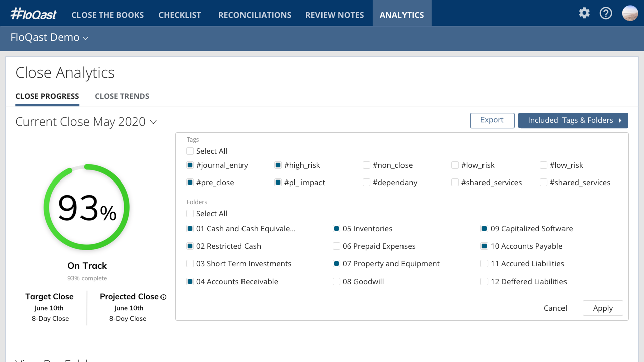Uncheck 09 Capitalized Software folder
Image resolution: width=644 pixels, height=362 pixels.
click(484, 228)
